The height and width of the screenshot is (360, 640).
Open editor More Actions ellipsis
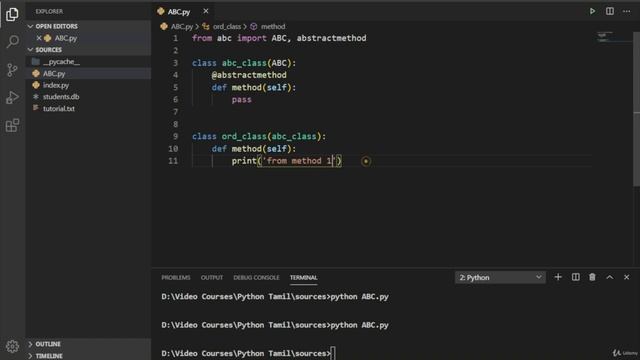[627, 11]
